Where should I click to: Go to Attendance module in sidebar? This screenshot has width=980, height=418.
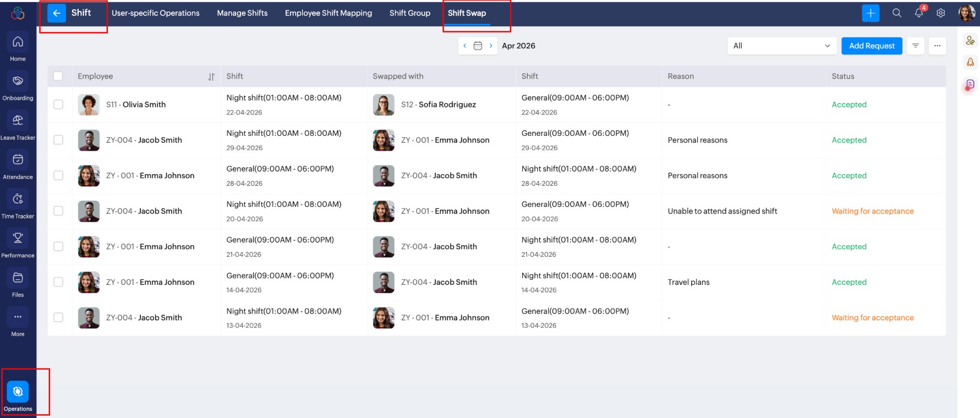18,160
